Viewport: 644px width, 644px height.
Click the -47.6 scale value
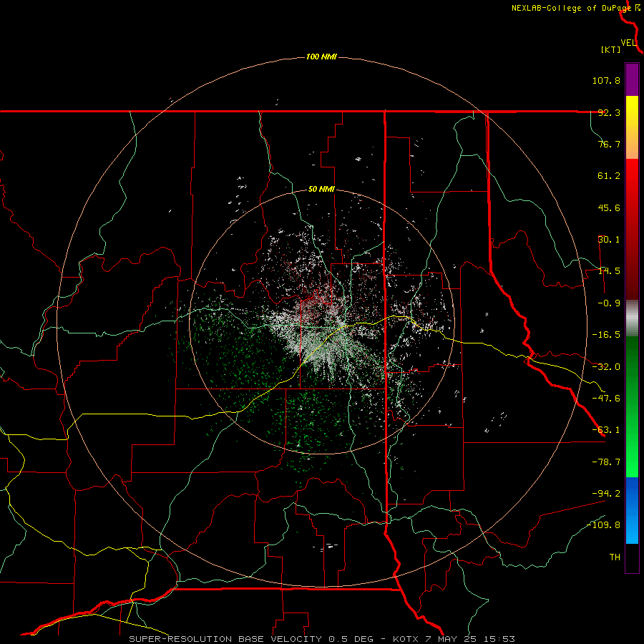[x=606, y=399]
